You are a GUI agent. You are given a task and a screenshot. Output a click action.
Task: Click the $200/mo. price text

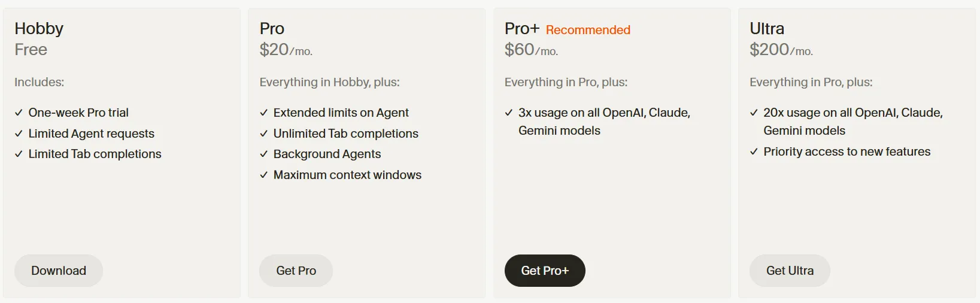click(781, 50)
